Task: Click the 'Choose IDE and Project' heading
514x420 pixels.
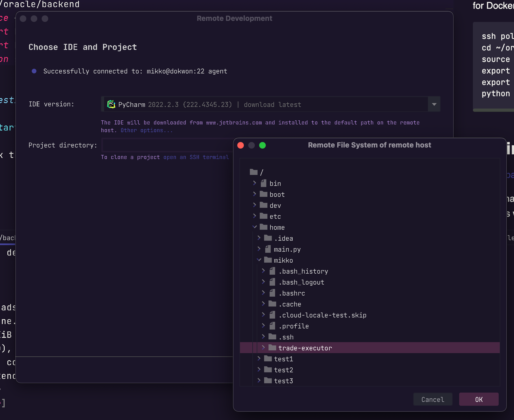Action: click(82, 47)
